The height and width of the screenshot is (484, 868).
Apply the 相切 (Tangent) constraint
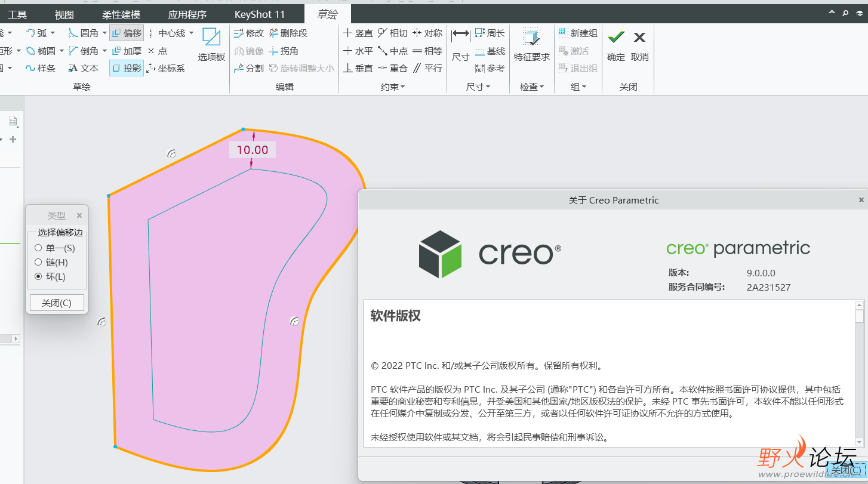tap(393, 33)
